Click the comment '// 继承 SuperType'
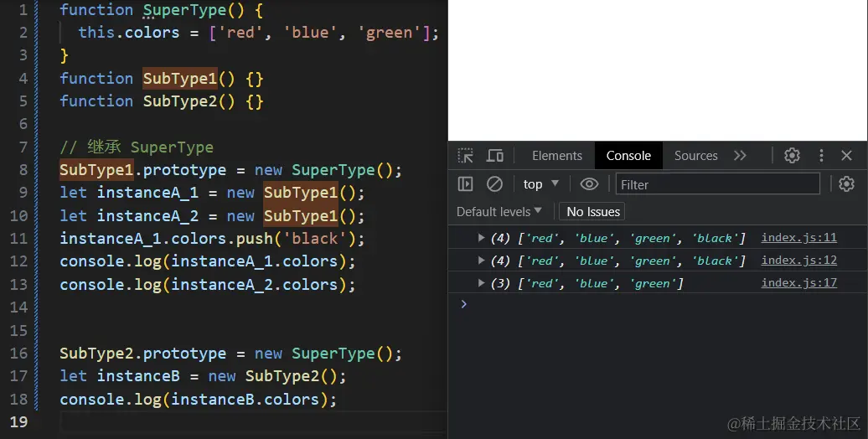 tap(137, 147)
